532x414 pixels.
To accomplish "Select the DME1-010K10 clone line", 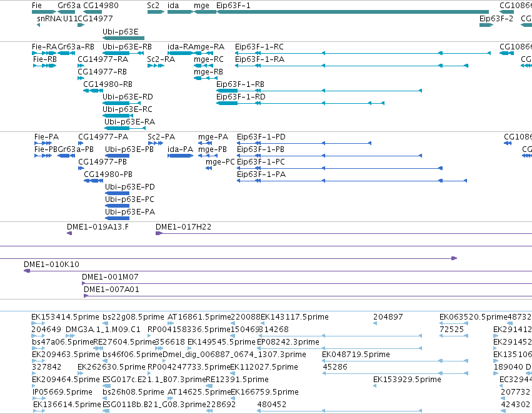I will (278, 271).
